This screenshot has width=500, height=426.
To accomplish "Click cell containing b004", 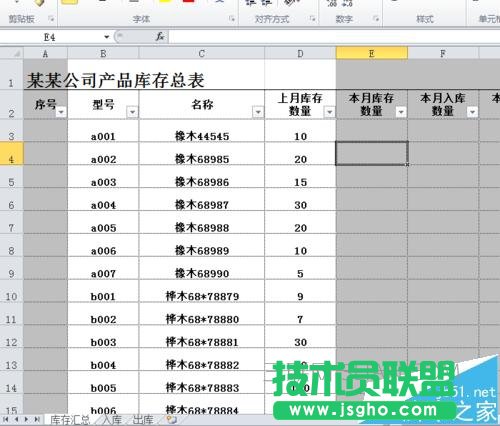I will 103,360.
